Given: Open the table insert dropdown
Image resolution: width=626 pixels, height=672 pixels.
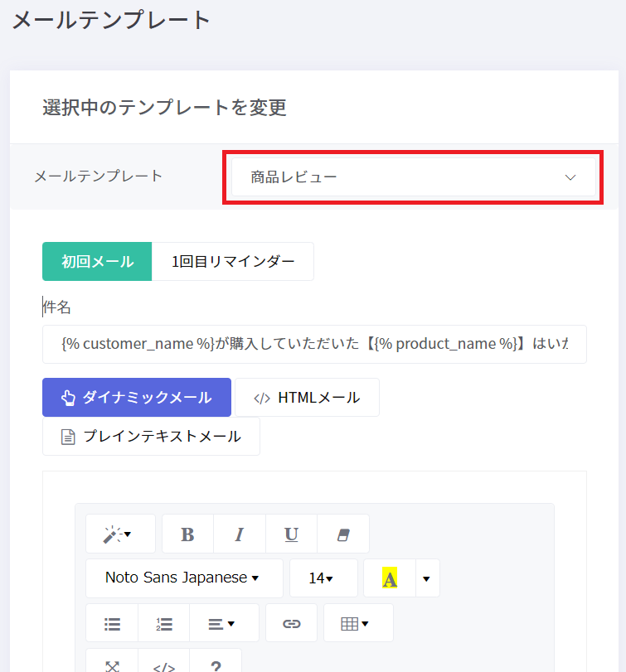Looking at the screenshot, I should tap(357, 624).
